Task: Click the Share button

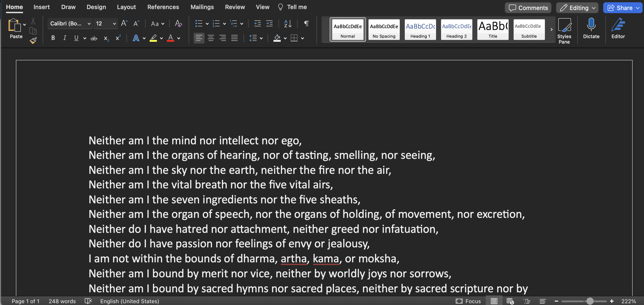Action: [x=622, y=8]
